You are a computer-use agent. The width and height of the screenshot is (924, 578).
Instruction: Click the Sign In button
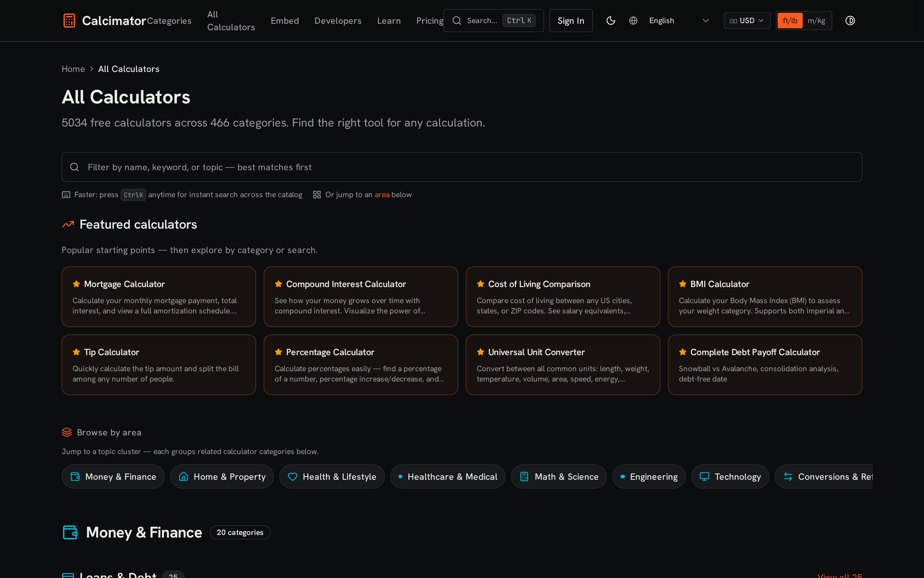571,21
